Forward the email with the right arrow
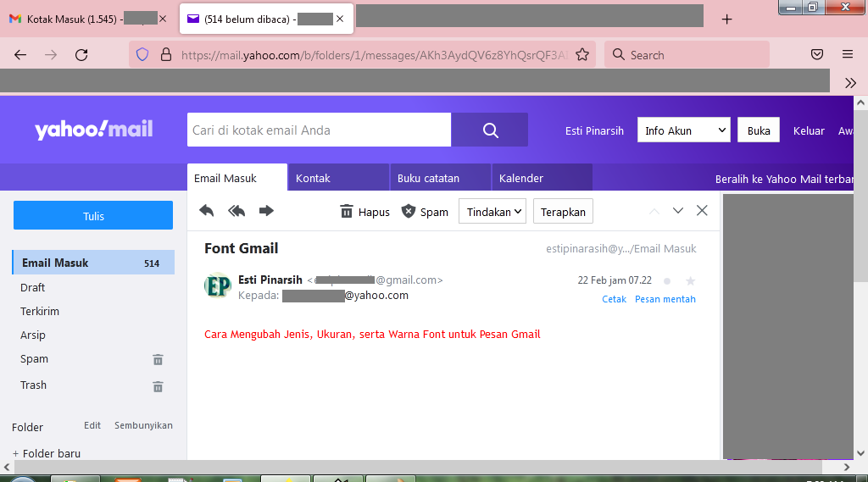Viewport: 868px width, 482px height. 266,211
